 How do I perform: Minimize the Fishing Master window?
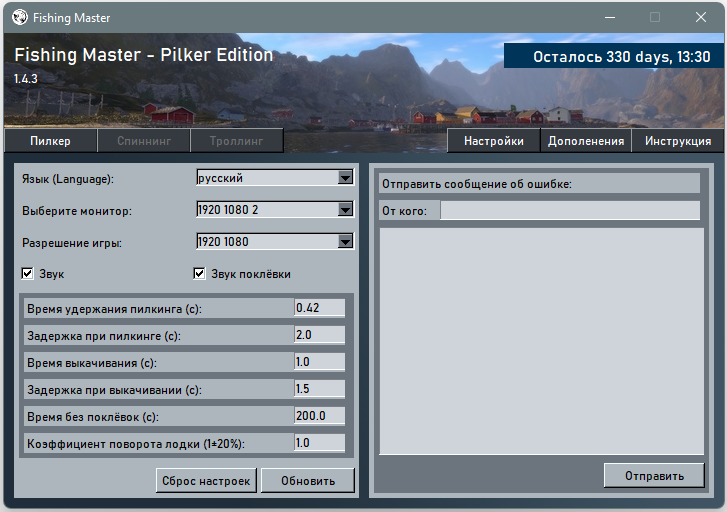coord(610,18)
